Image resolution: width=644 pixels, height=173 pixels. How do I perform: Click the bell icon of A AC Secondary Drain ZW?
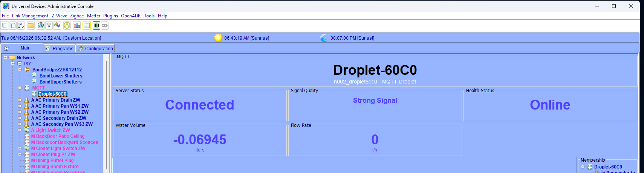point(27,118)
